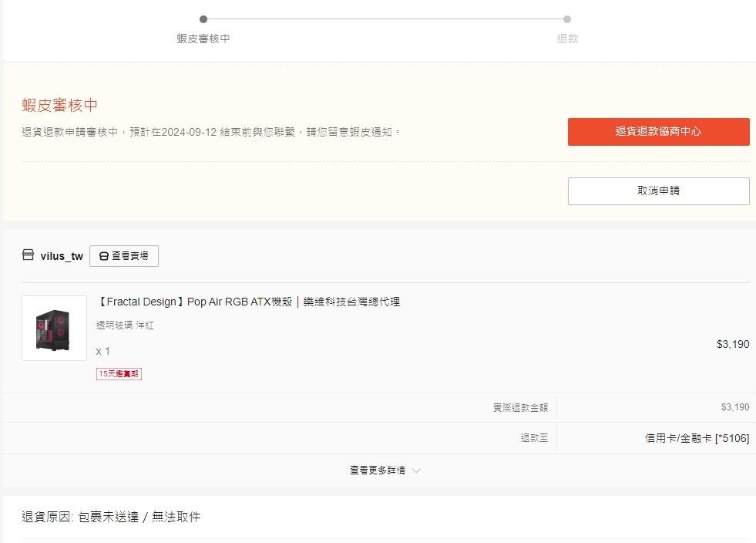Click the chevron arrow next to 查看更多詳情
The height and width of the screenshot is (543, 756).
[x=416, y=470]
